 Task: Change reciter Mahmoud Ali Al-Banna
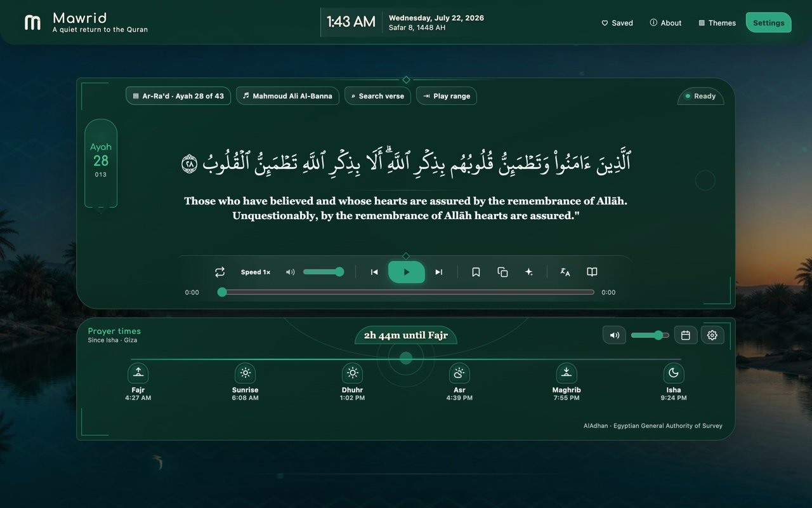(x=287, y=96)
